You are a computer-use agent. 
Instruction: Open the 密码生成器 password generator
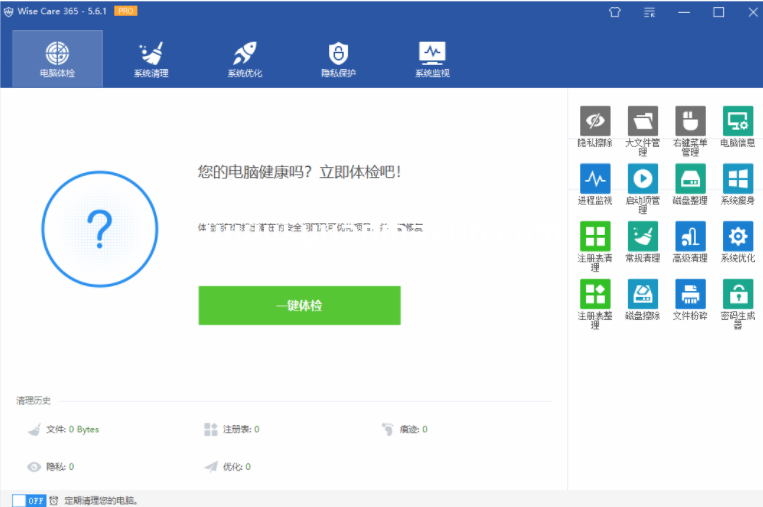click(738, 304)
